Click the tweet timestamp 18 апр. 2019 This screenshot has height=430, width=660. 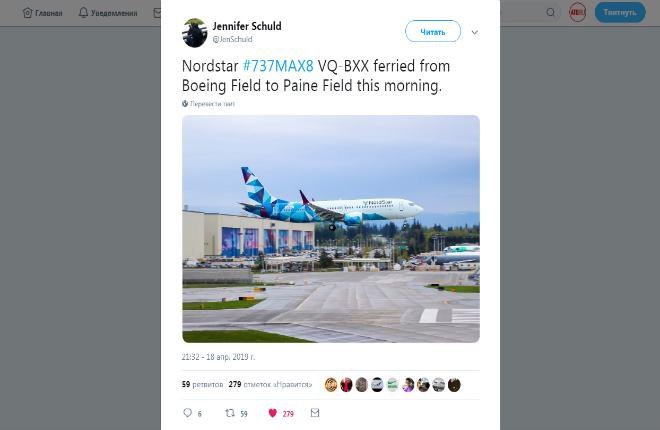(218, 357)
